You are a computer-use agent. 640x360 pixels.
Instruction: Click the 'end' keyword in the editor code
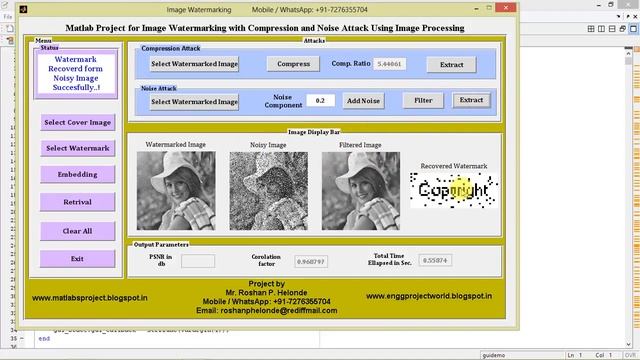pyautogui.click(x=44, y=338)
